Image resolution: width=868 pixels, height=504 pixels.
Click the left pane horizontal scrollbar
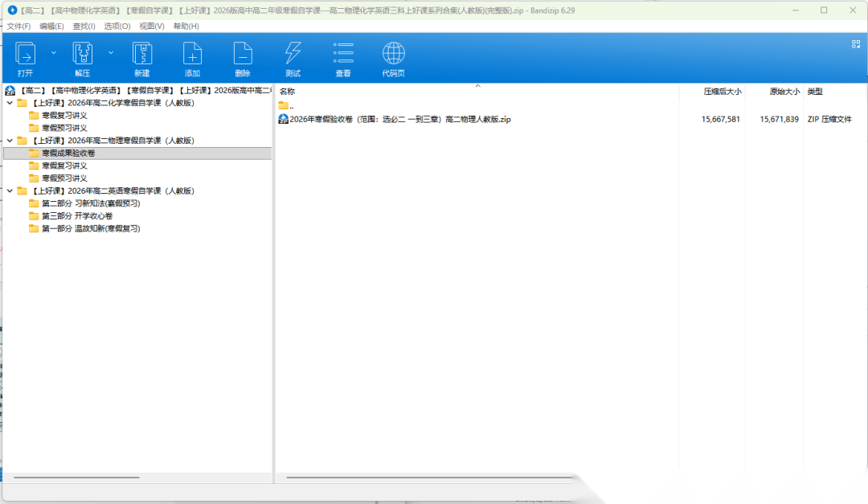(76, 477)
